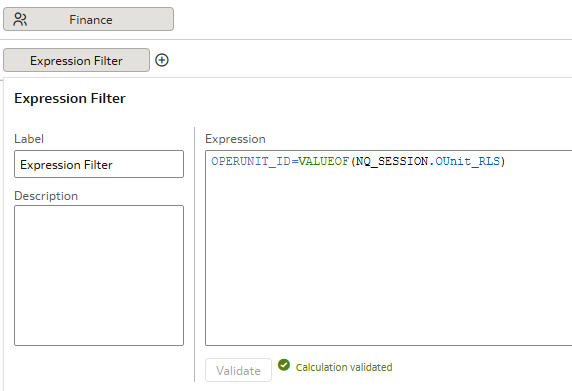Click the Calculation validated status message
This screenshot has height=391, width=572.
click(x=344, y=367)
